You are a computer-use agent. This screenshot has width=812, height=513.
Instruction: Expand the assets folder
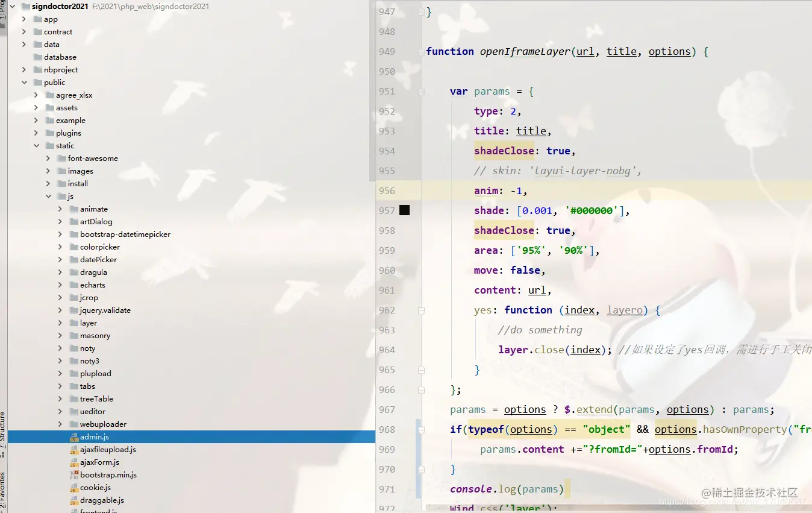[x=36, y=108]
